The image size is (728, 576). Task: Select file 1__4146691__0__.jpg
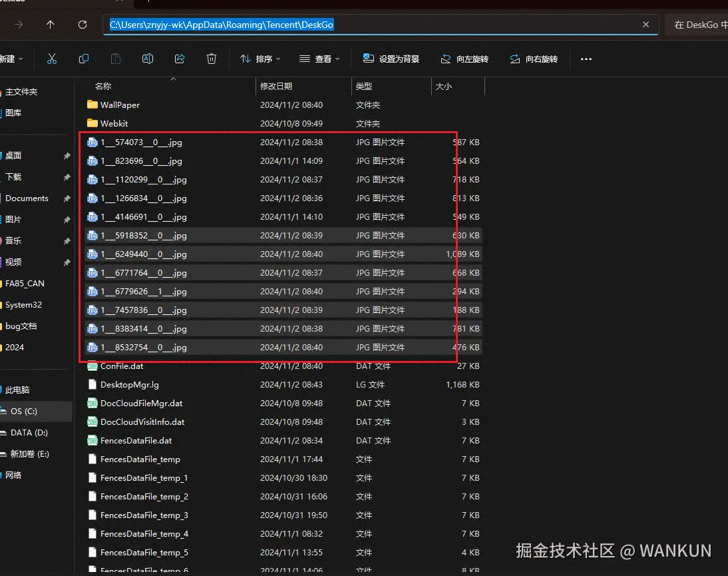point(283,217)
